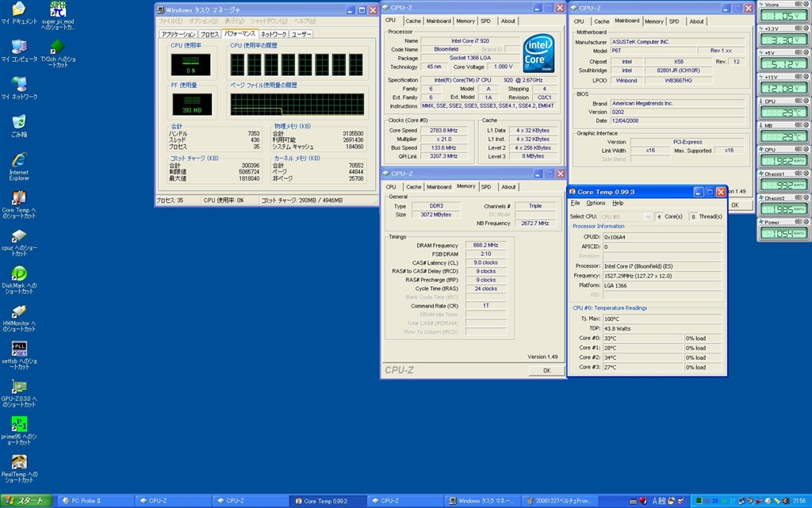Image resolution: width=812 pixels, height=508 pixels.
Task: Select the DiskMark shortcut desktop icon
Action: pos(19,280)
